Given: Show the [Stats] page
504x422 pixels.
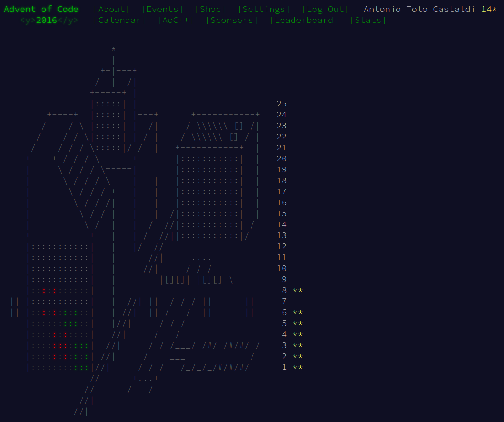Looking at the screenshot, I should (368, 20).
